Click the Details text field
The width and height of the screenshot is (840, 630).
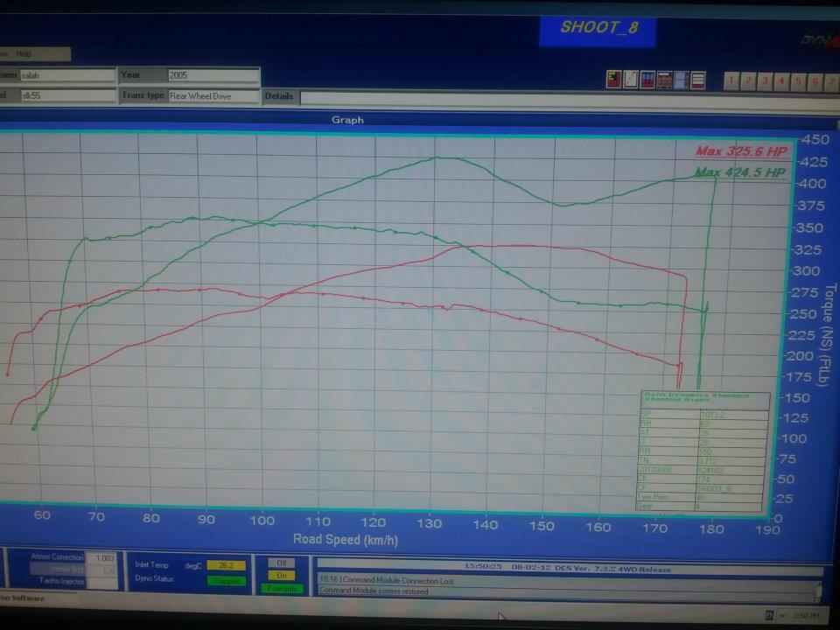tap(560, 97)
